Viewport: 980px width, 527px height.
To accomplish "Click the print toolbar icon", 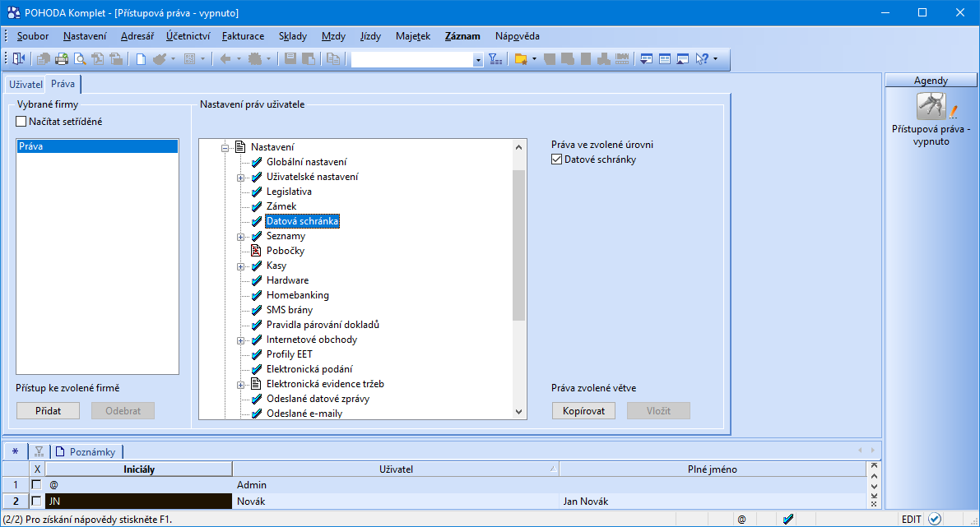I will [61, 58].
